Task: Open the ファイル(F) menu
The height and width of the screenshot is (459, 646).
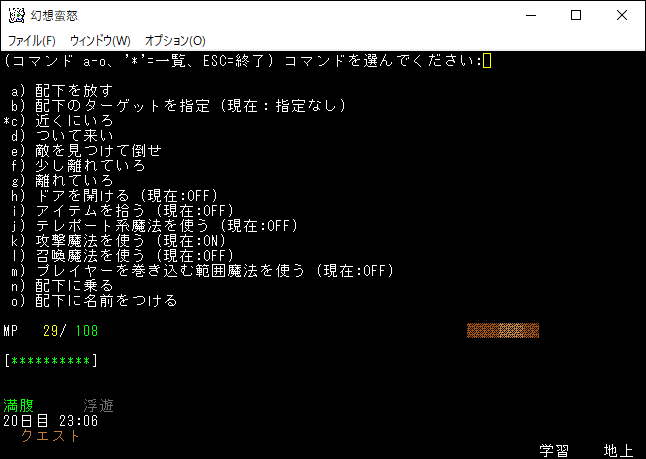Action: click(32, 41)
